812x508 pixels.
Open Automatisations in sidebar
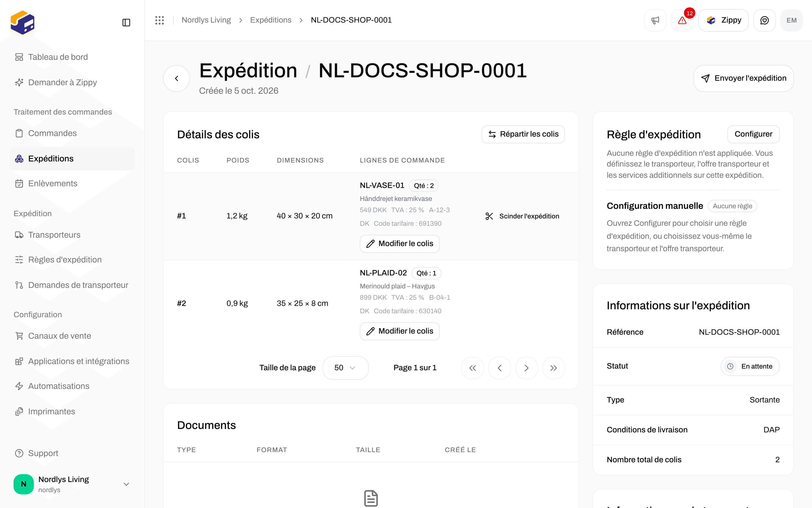(72, 386)
